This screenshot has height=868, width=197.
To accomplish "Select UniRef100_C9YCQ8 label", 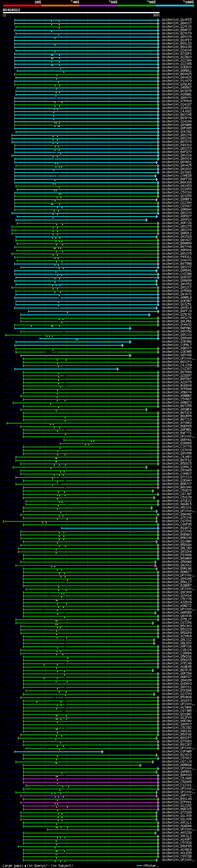I will click(x=177, y=856).
